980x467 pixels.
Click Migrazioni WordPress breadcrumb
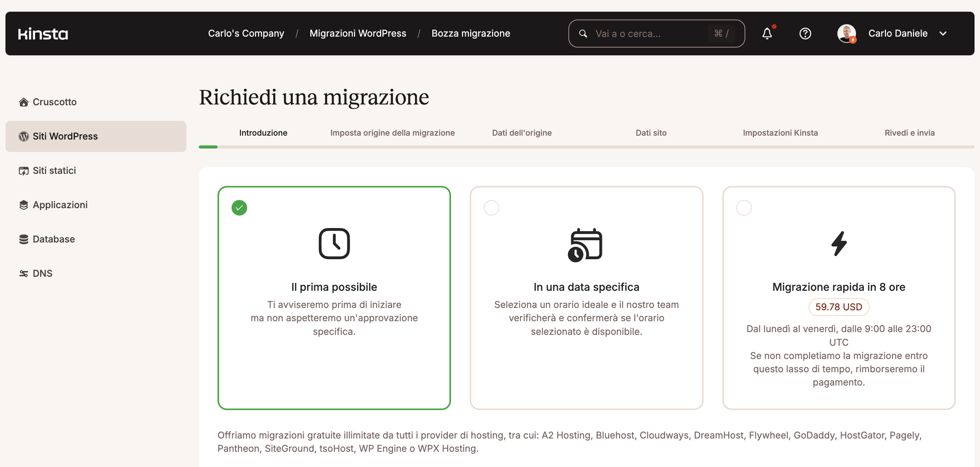tap(358, 34)
